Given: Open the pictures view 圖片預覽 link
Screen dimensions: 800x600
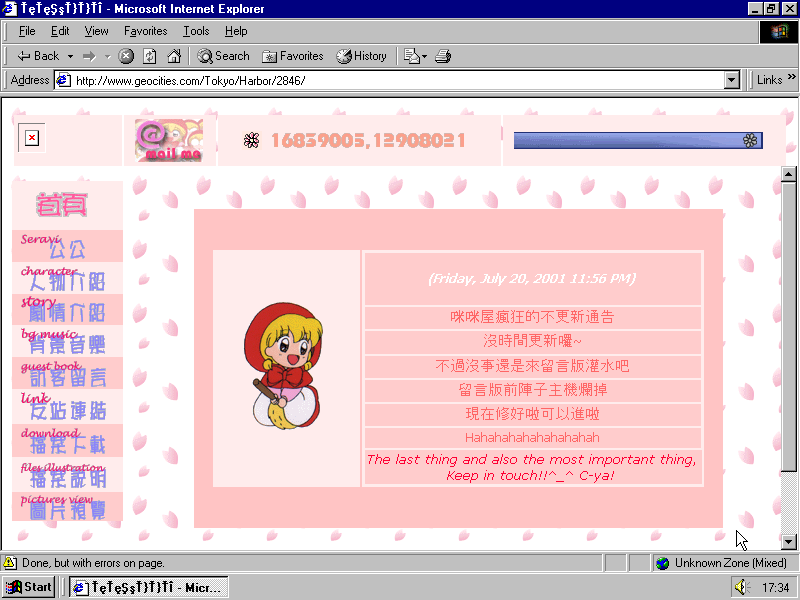Looking at the screenshot, I should pyautogui.click(x=67, y=507).
